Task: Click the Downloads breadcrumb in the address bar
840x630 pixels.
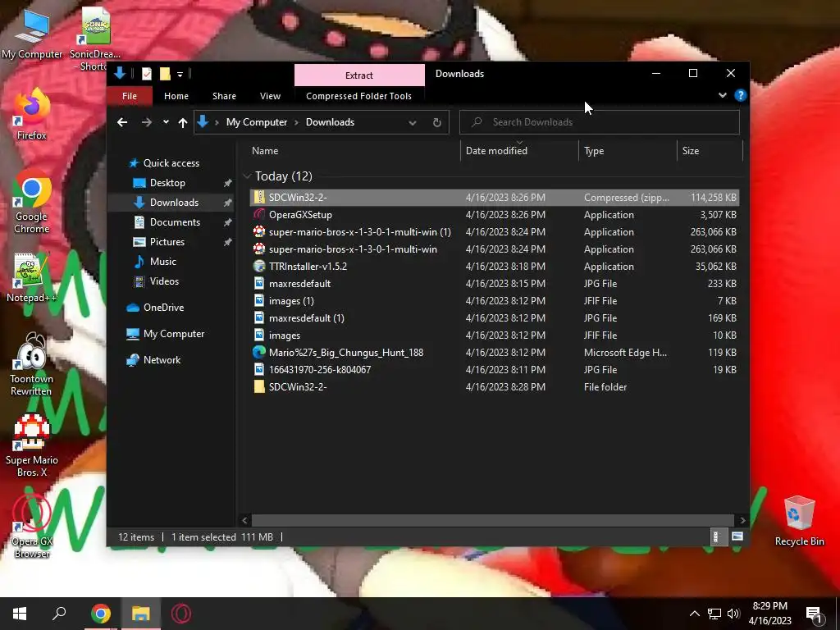Action: tap(330, 122)
